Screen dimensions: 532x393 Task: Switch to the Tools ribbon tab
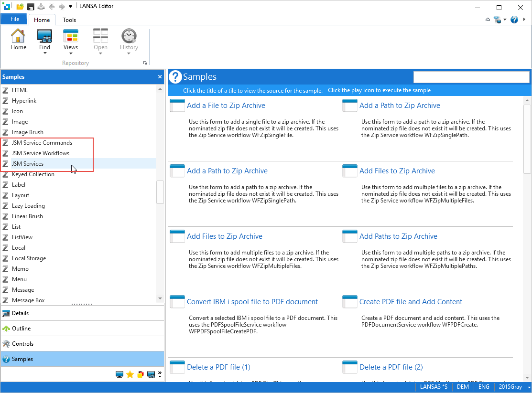[69, 20]
